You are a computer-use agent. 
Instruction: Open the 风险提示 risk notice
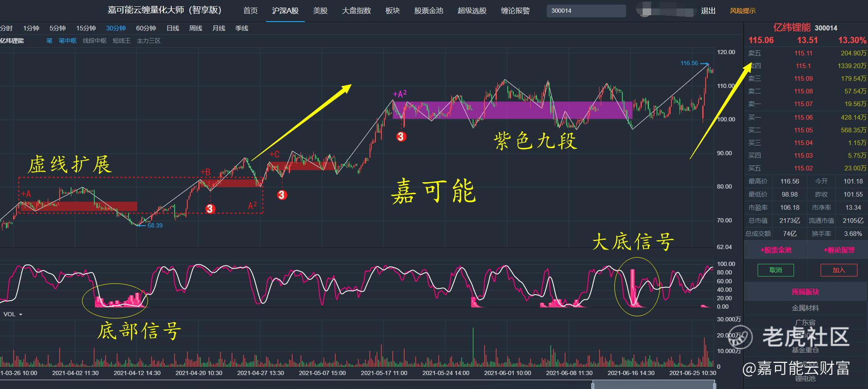click(743, 11)
